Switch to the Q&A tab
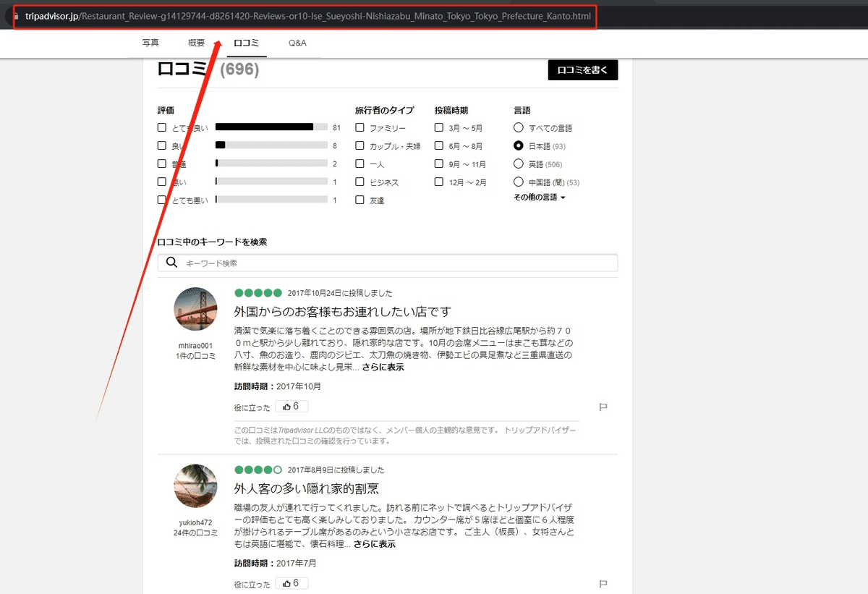Viewport: 868px width, 594px height. pyautogui.click(x=297, y=43)
